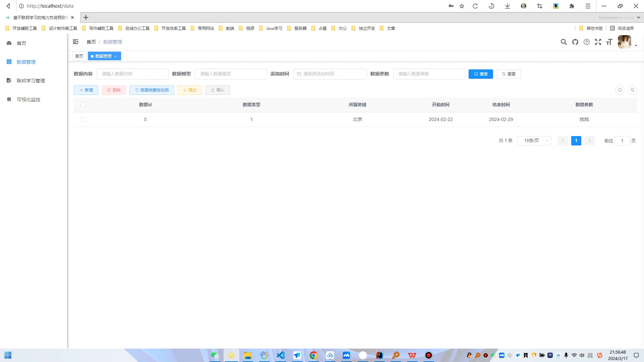Hide search bar with round magnifier icon
This screenshot has width=644, height=362.
(x=620, y=90)
